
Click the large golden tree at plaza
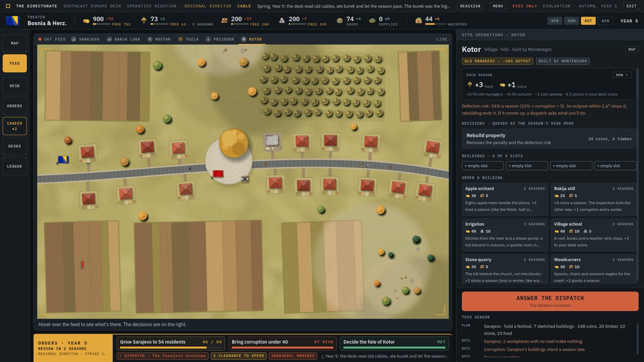233,143
